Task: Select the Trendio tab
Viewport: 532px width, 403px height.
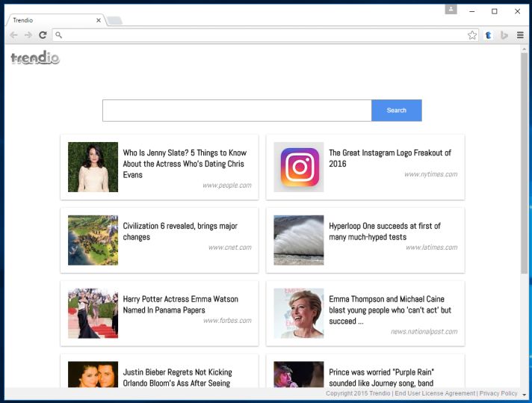Action: [56, 20]
